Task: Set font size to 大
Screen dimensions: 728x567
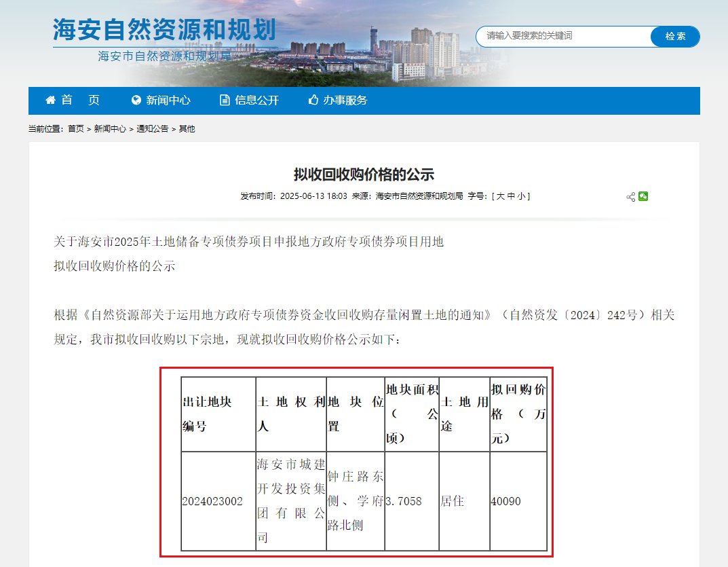Action: (x=500, y=196)
